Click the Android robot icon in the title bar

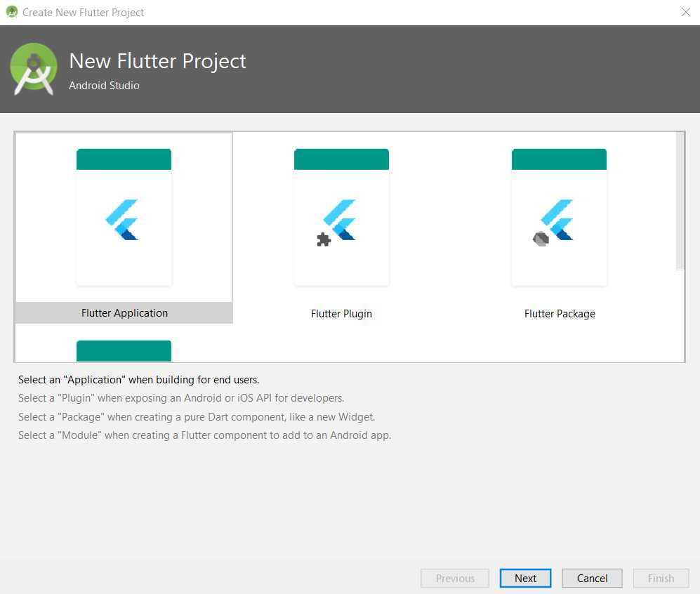pos(11,12)
